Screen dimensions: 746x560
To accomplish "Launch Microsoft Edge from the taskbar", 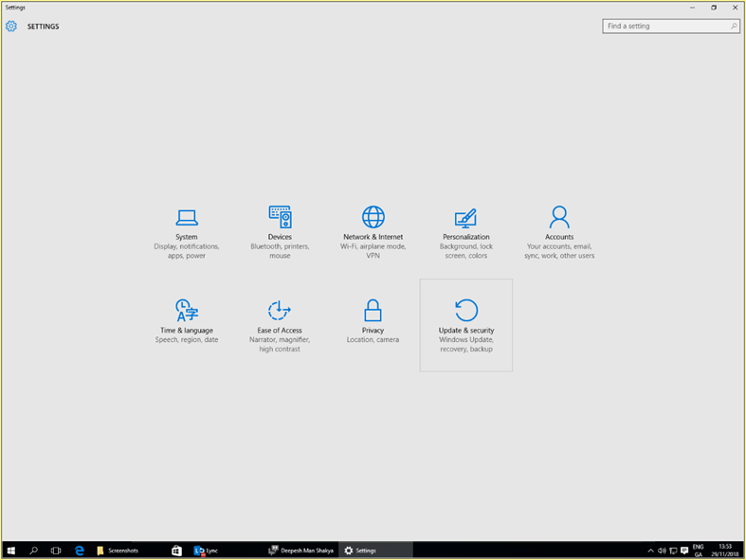I will tap(81, 551).
